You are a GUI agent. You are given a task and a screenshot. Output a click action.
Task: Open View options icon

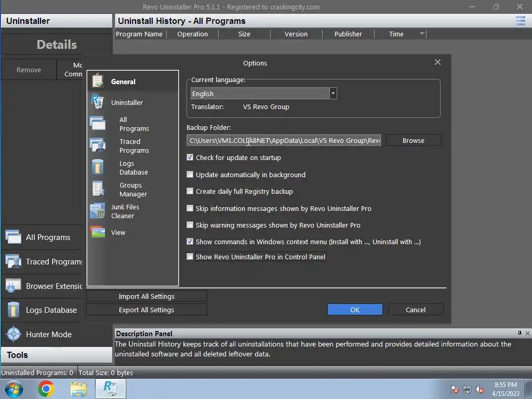(x=98, y=232)
